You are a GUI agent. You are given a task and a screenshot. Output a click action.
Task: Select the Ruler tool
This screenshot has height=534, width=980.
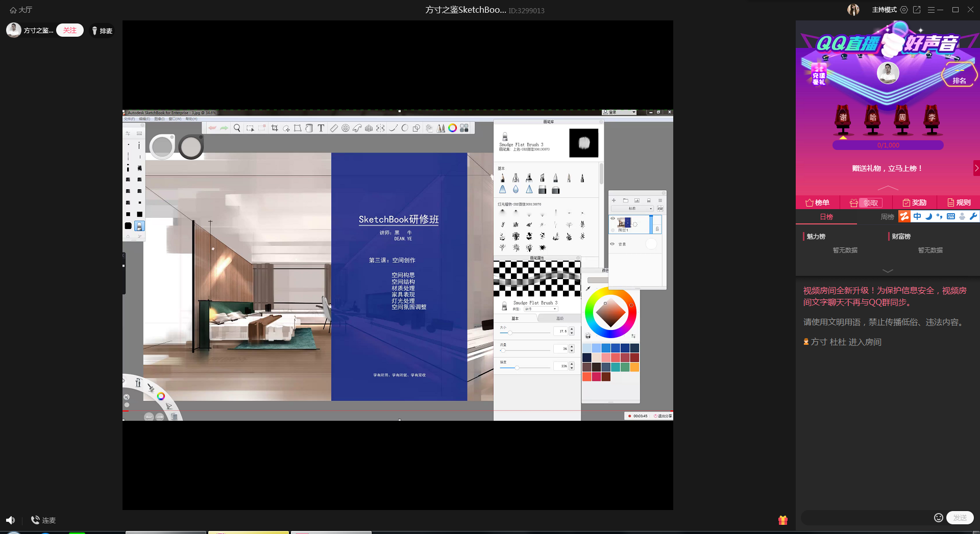tap(334, 128)
